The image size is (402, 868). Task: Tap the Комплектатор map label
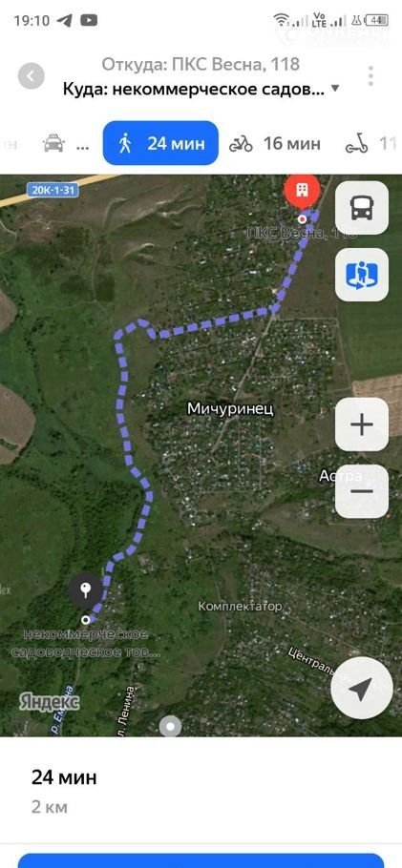pyautogui.click(x=240, y=606)
